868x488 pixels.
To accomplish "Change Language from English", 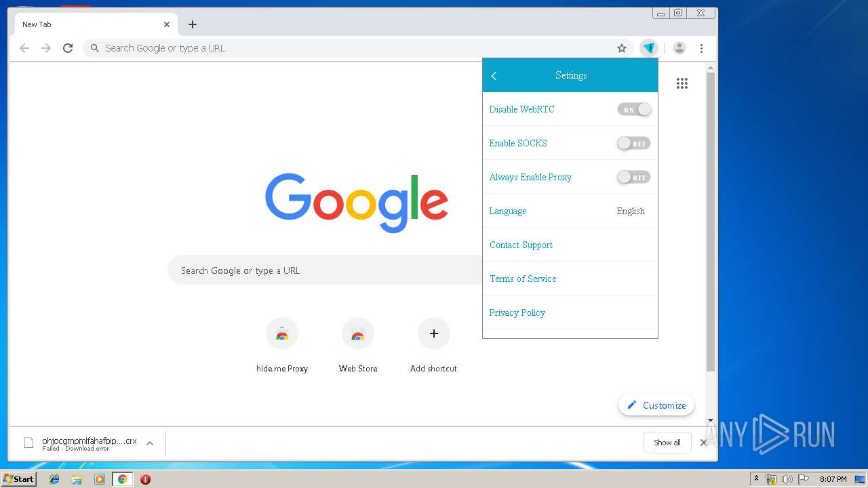I will pos(631,211).
